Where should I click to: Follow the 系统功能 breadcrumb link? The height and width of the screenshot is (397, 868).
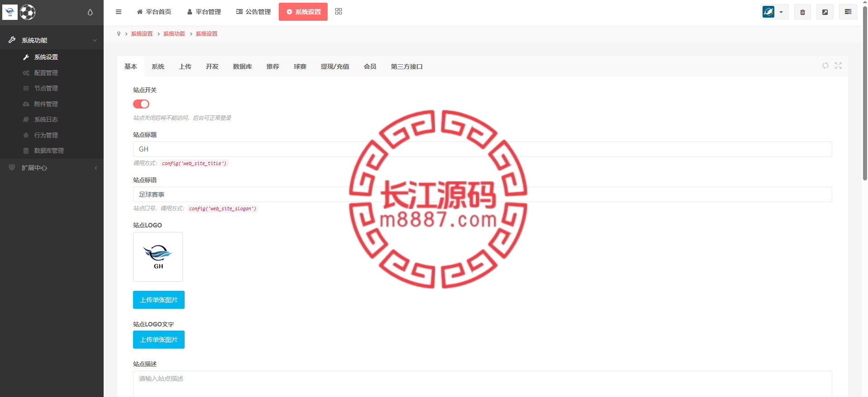pyautogui.click(x=174, y=34)
